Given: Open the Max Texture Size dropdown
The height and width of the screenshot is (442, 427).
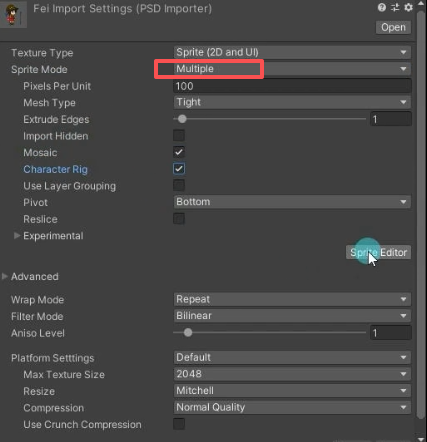Looking at the screenshot, I should click(x=292, y=374).
